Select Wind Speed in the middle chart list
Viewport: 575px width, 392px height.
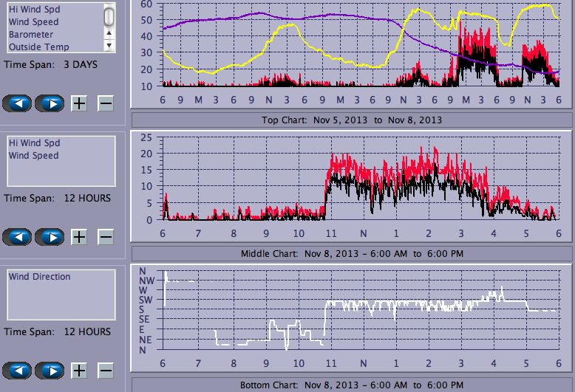[x=33, y=156]
